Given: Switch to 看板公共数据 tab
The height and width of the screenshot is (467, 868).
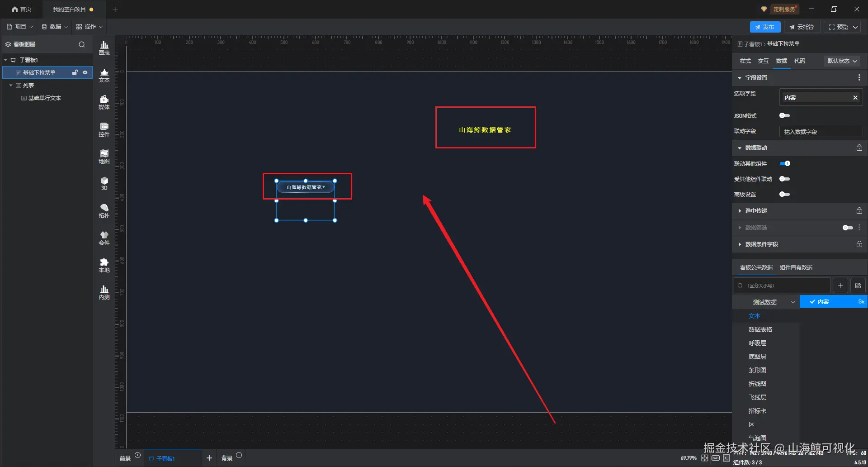Looking at the screenshot, I should pyautogui.click(x=756, y=267).
